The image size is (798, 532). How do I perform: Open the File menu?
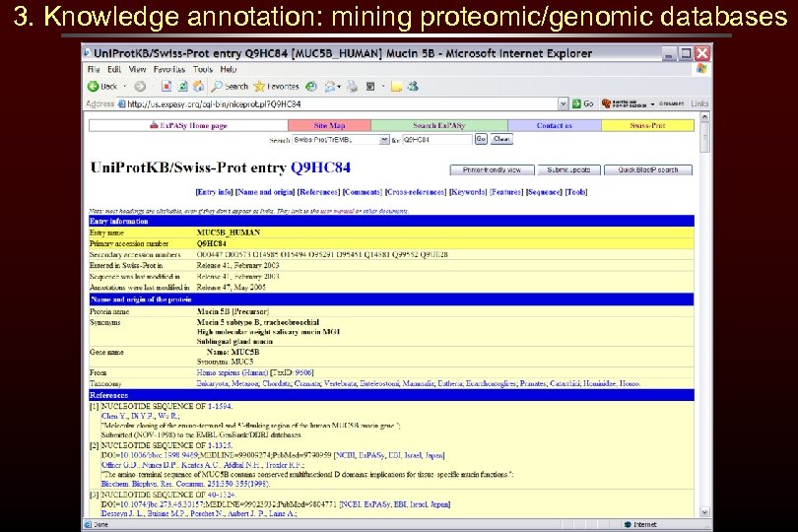(94, 69)
